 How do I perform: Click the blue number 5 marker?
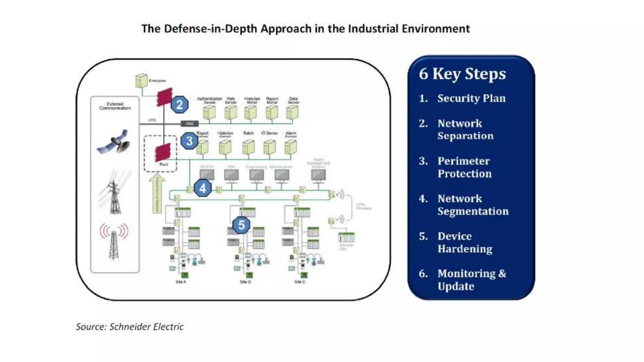click(241, 225)
